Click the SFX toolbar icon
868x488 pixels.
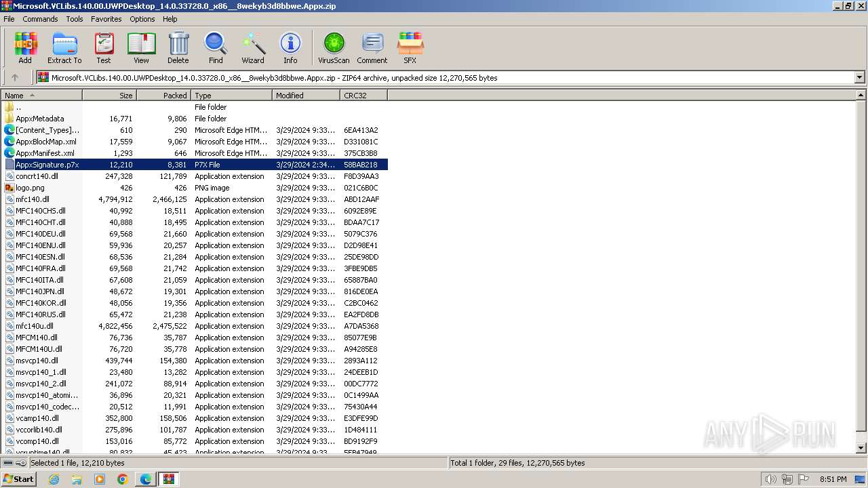click(410, 47)
